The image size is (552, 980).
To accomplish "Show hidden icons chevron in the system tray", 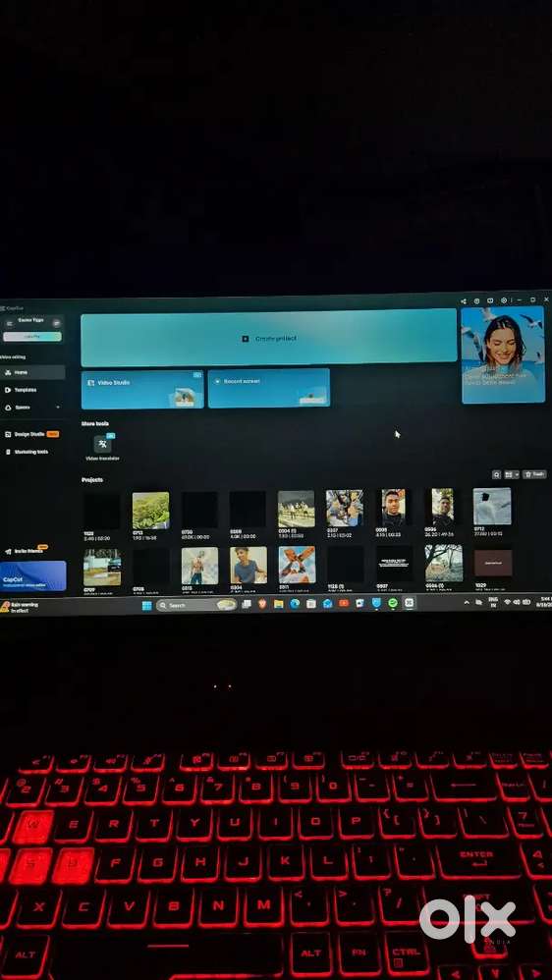I will point(467,603).
